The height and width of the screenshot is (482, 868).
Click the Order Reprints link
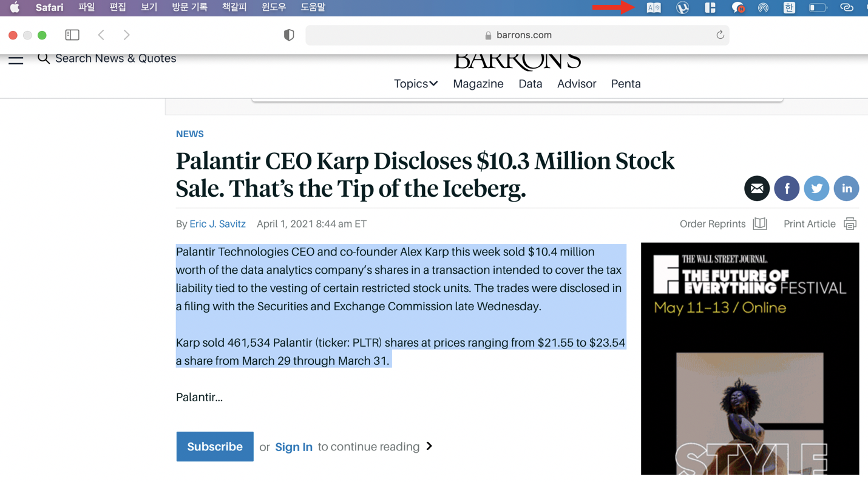coord(713,224)
